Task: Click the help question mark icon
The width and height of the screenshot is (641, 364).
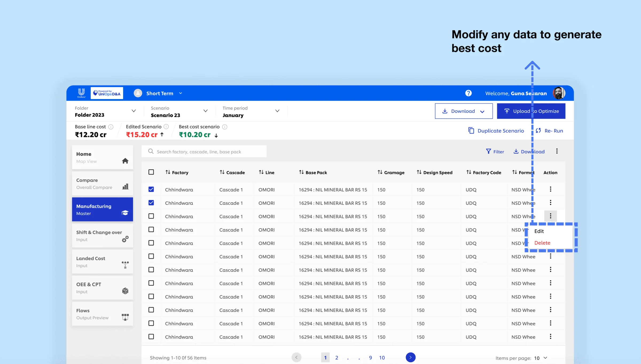Action: tap(468, 93)
